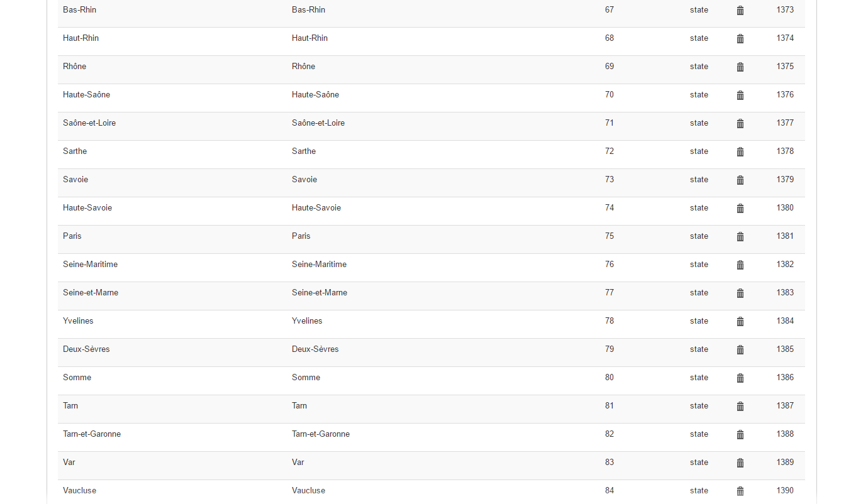Click the Saône-et-Loire trash icon
This screenshot has height=504, width=851.
(x=740, y=124)
